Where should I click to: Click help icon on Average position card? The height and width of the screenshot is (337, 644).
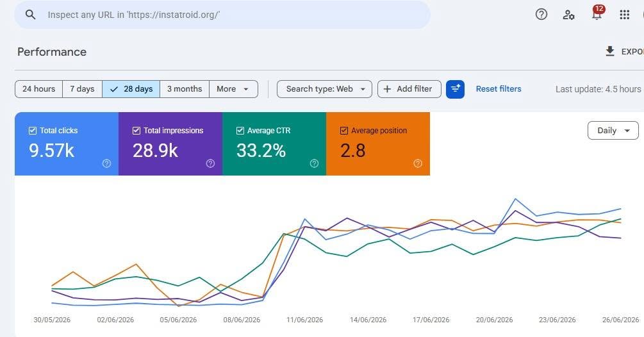[x=418, y=163]
